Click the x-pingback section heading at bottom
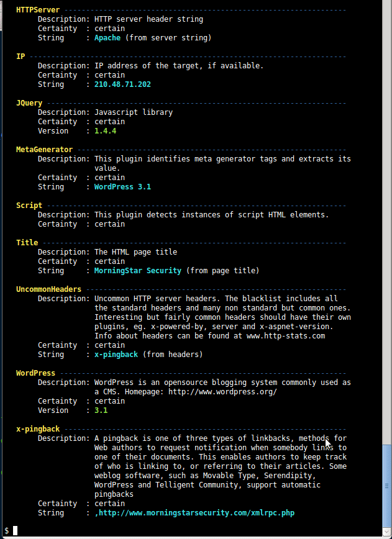The width and height of the screenshot is (392, 539). 38,429
